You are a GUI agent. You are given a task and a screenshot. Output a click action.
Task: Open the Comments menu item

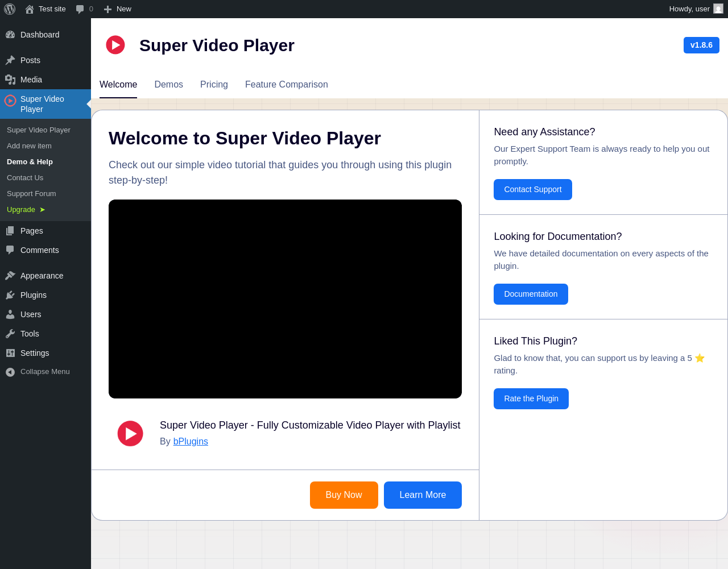point(40,250)
